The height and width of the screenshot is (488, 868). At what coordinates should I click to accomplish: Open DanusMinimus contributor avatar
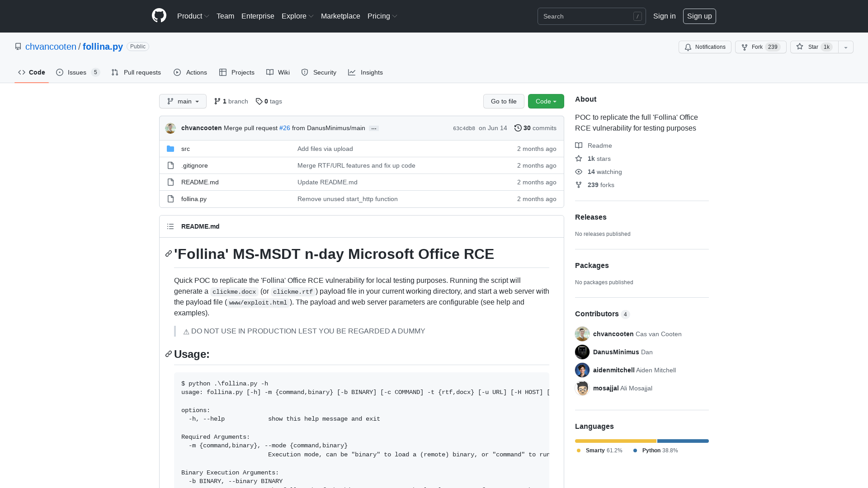(582, 352)
